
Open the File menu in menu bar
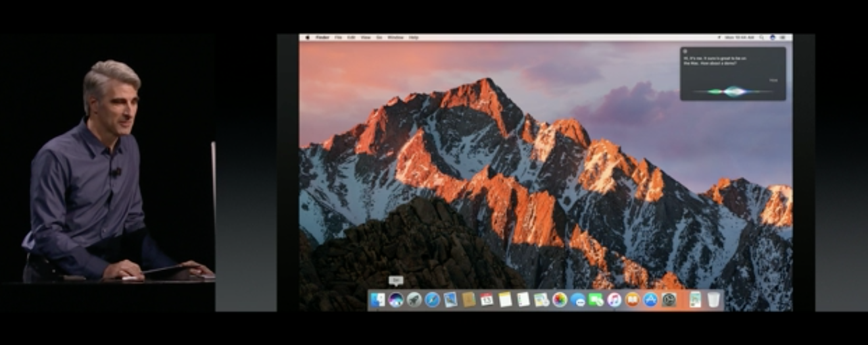(x=338, y=38)
